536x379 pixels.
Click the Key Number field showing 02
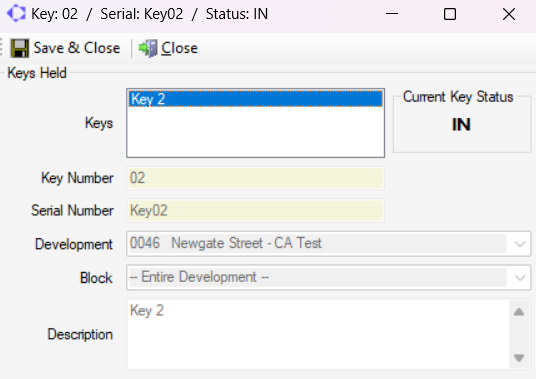(x=255, y=178)
